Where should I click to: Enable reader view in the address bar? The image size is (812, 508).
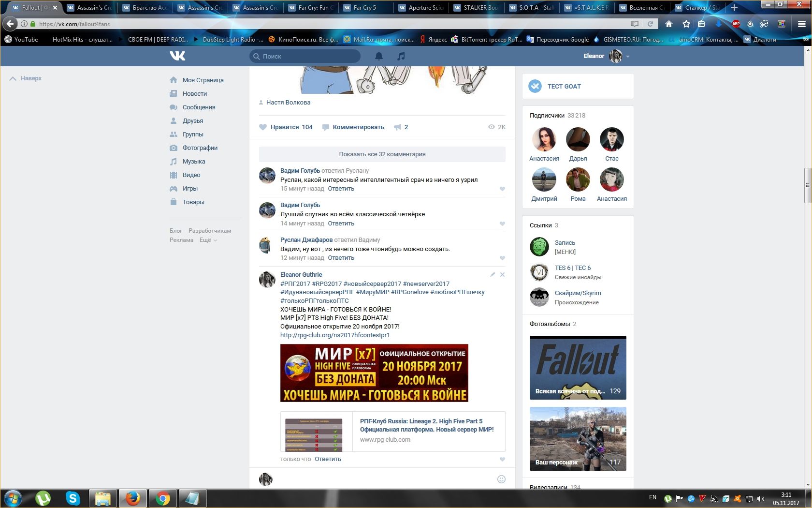click(x=635, y=24)
